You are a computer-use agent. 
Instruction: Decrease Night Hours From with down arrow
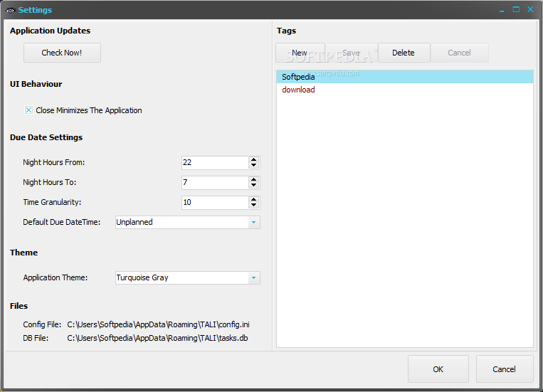(254, 165)
